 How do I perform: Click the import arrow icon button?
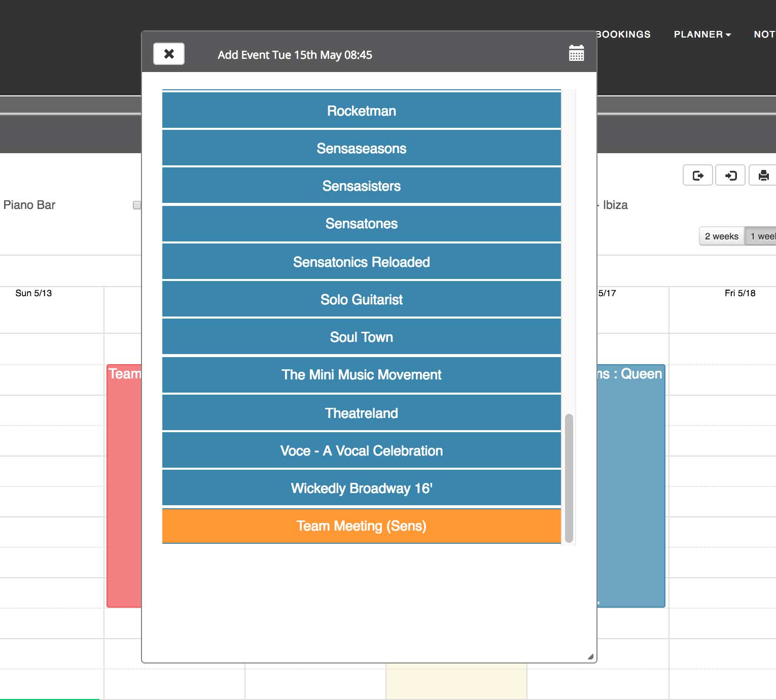[x=730, y=176]
